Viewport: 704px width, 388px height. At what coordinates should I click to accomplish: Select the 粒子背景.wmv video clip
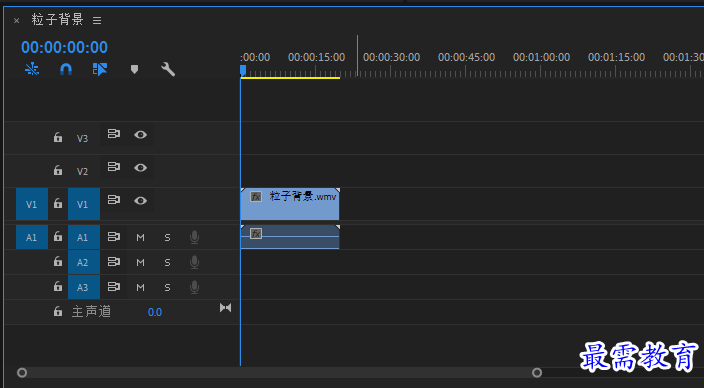pos(290,204)
